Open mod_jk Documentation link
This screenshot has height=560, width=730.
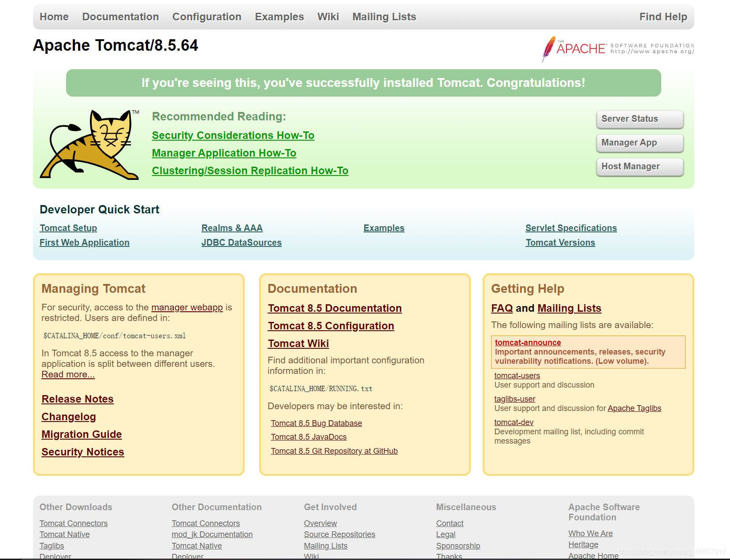coord(212,534)
